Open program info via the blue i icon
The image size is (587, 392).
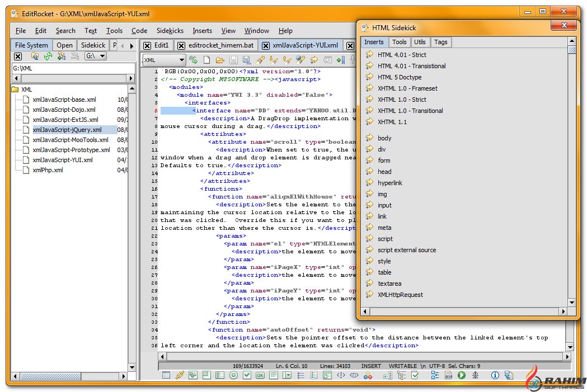494,375
